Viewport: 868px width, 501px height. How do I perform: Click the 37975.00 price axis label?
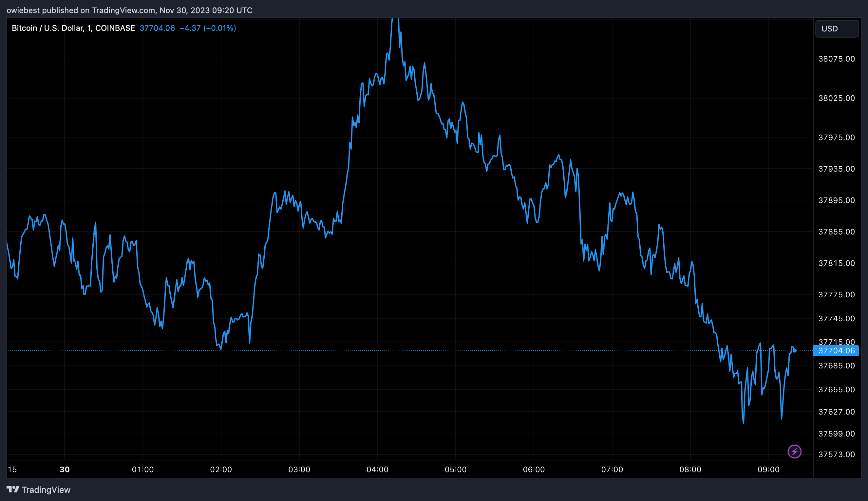click(836, 137)
